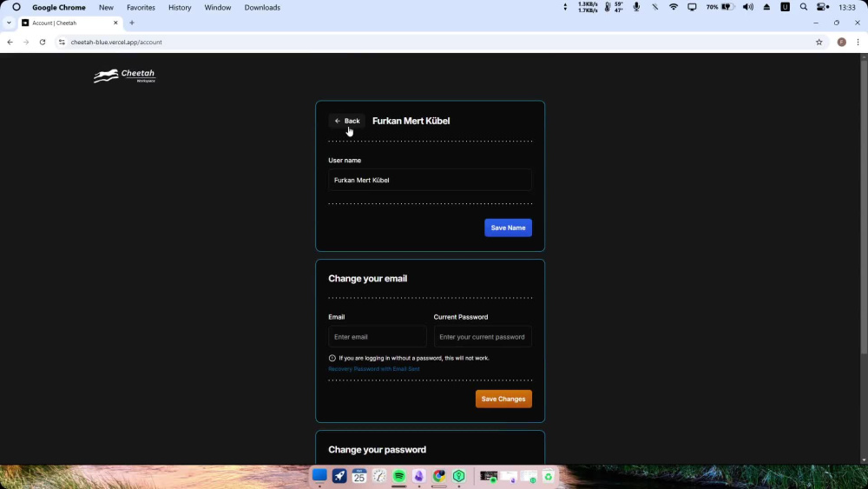Open the New menu in menu bar

coord(106,7)
